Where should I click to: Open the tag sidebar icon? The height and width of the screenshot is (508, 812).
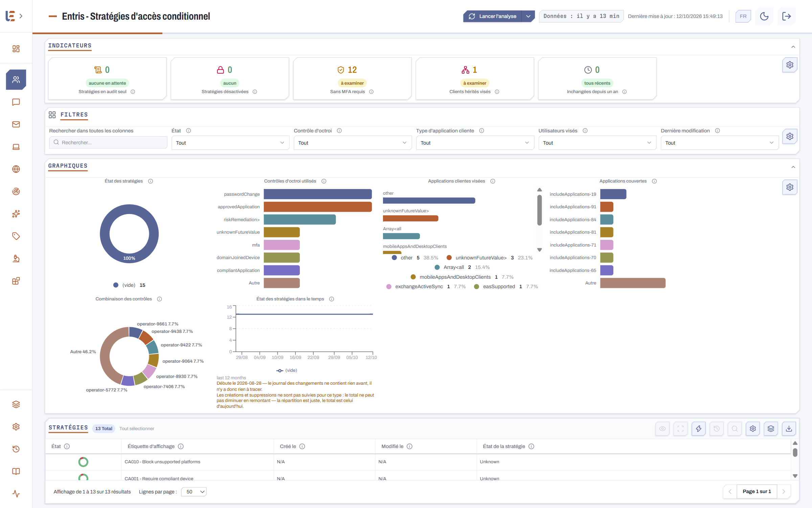16,236
